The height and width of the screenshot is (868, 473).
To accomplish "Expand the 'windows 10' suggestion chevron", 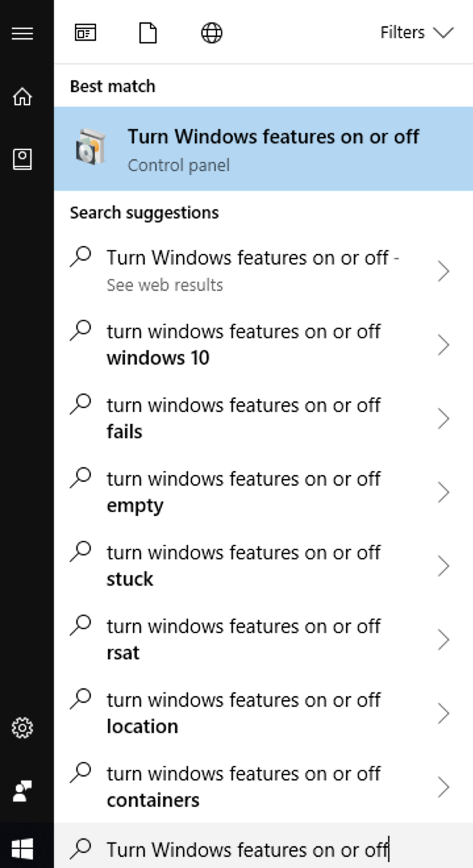I will tap(443, 344).
